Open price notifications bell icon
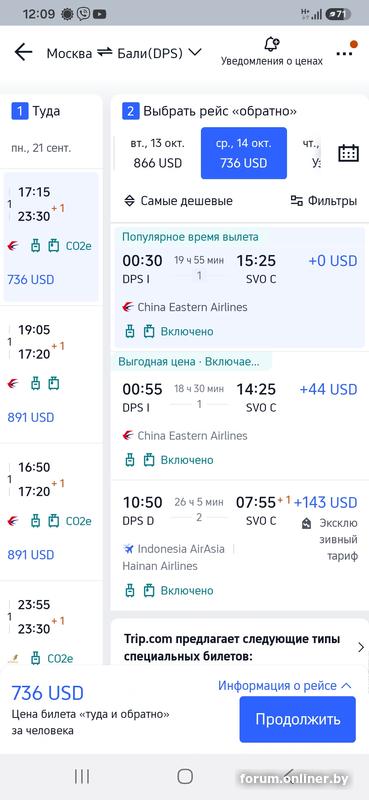The image size is (369, 800). point(272,44)
